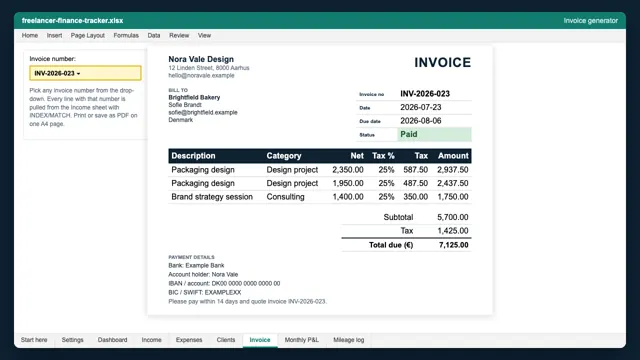The height and width of the screenshot is (360, 640).
Task: Click the Nora Vale Design company name
Action: [201, 59]
